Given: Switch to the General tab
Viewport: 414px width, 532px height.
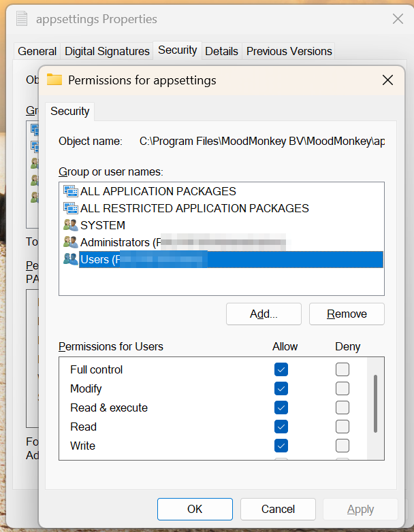Looking at the screenshot, I should click(37, 51).
